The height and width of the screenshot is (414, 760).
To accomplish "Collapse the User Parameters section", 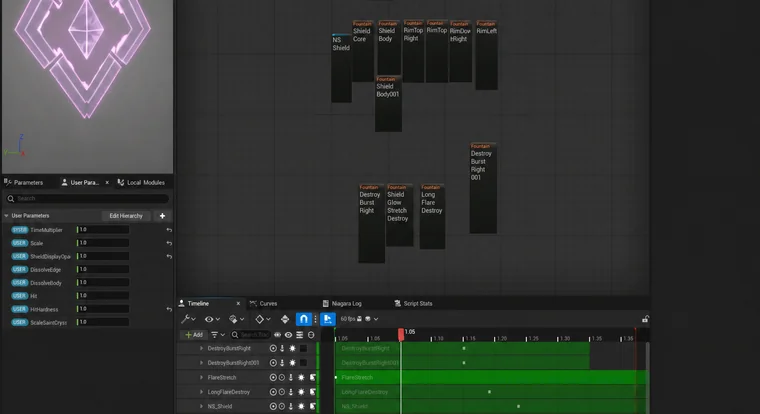I will click(x=6, y=216).
